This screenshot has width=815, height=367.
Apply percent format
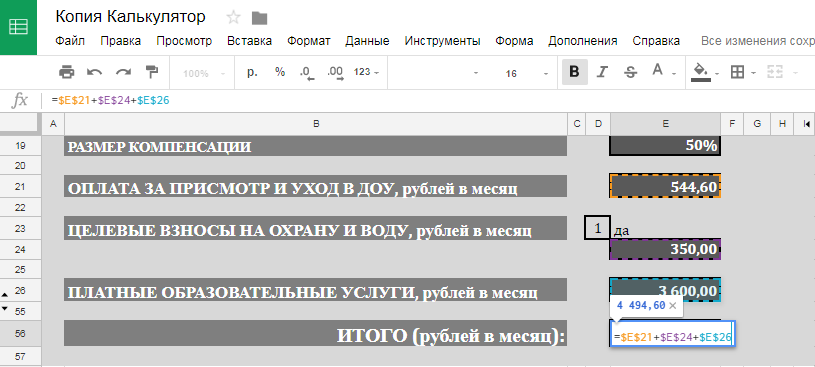280,72
